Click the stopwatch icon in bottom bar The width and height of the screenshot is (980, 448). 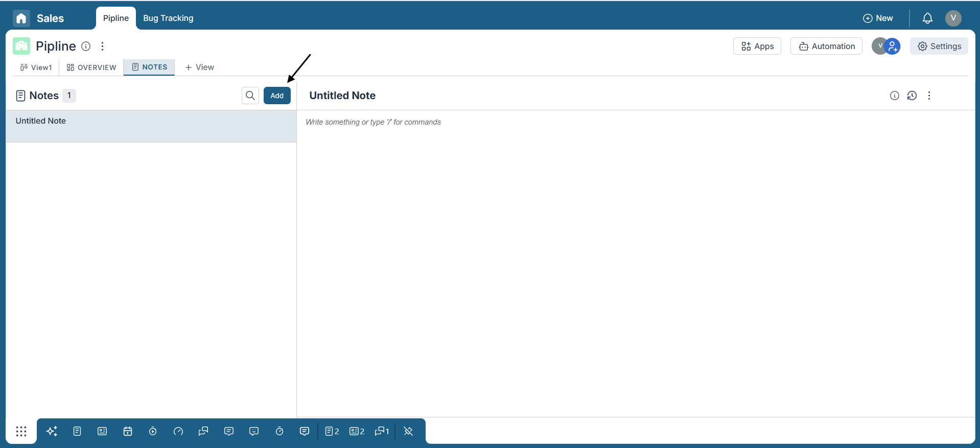[279, 431]
